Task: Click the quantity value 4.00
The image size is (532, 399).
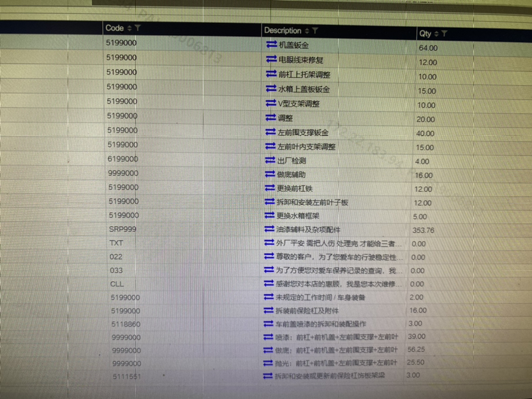Action: click(x=422, y=161)
